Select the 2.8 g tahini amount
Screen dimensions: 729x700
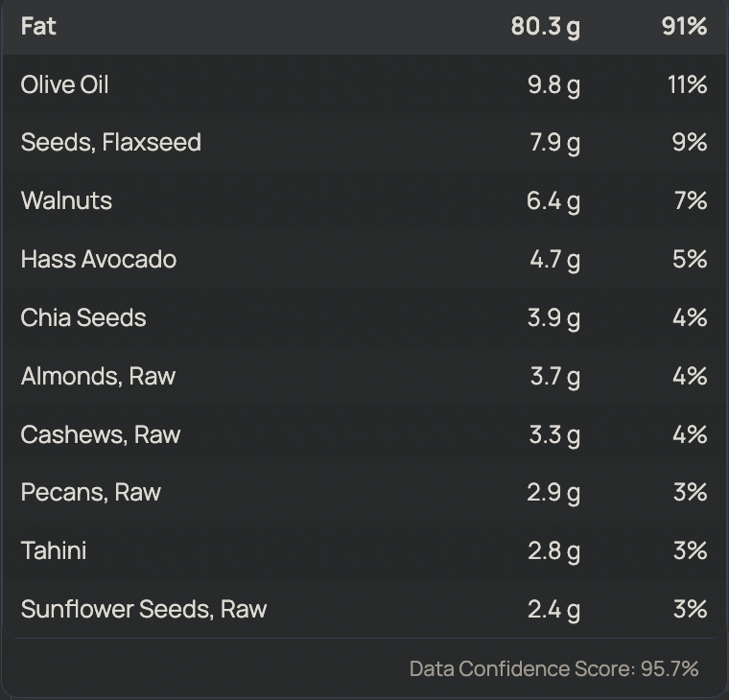(x=553, y=550)
